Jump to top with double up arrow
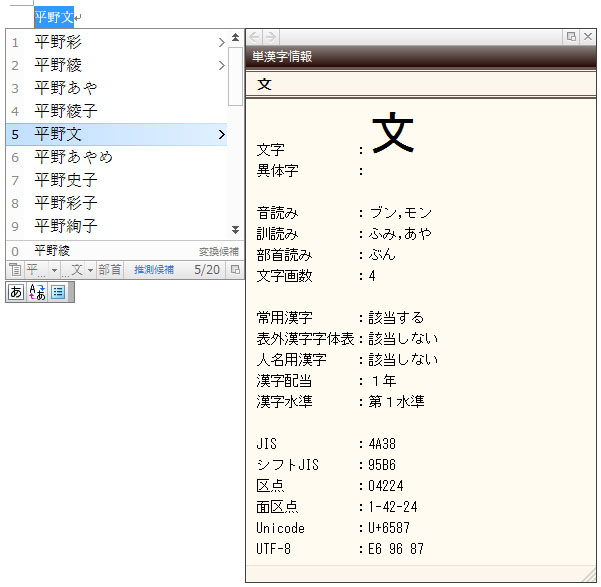 235,37
